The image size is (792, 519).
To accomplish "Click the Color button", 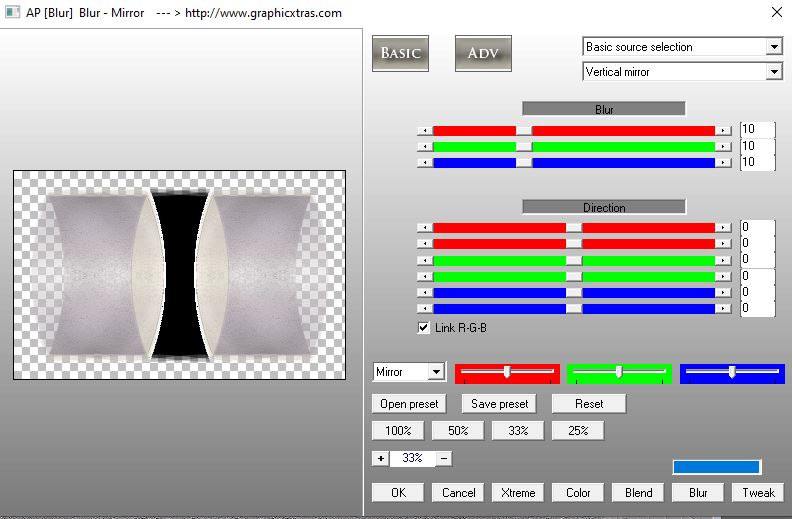I will (578, 493).
